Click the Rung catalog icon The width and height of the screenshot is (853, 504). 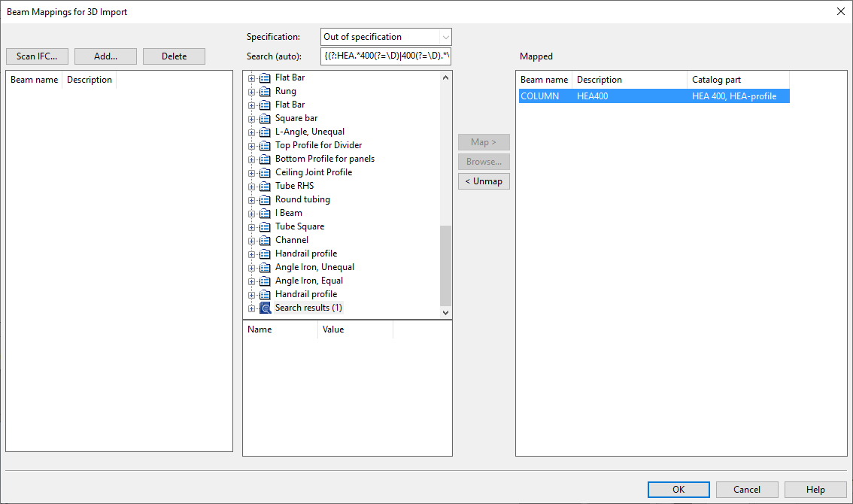pos(265,91)
